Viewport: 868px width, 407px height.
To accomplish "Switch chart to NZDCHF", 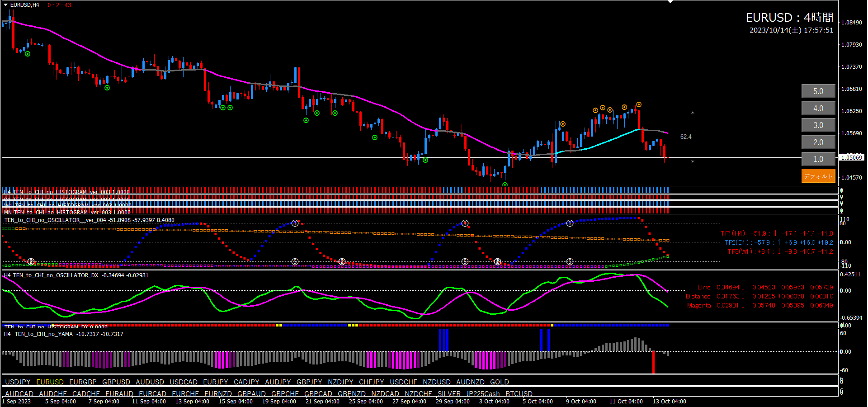I will (418, 394).
